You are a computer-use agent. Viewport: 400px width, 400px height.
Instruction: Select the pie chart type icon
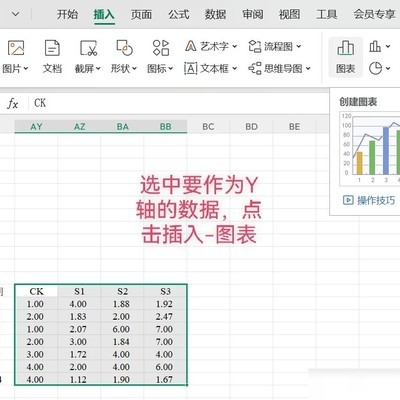pos(375,69)
